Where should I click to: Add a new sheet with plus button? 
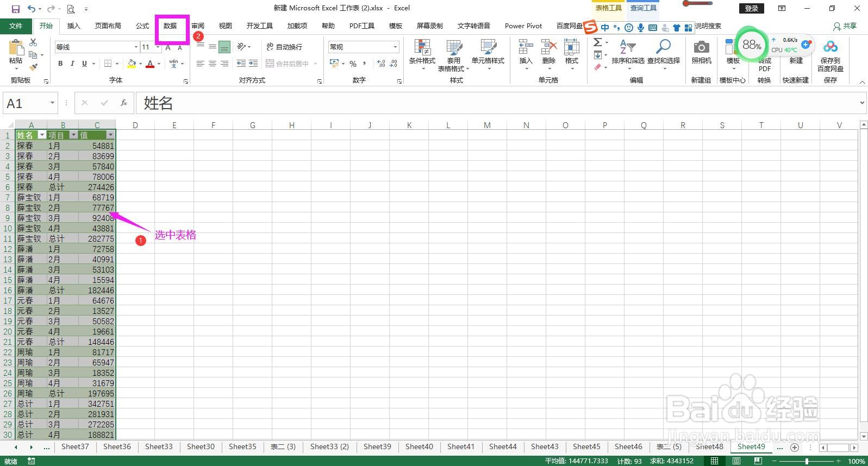[x=795, y=448]
